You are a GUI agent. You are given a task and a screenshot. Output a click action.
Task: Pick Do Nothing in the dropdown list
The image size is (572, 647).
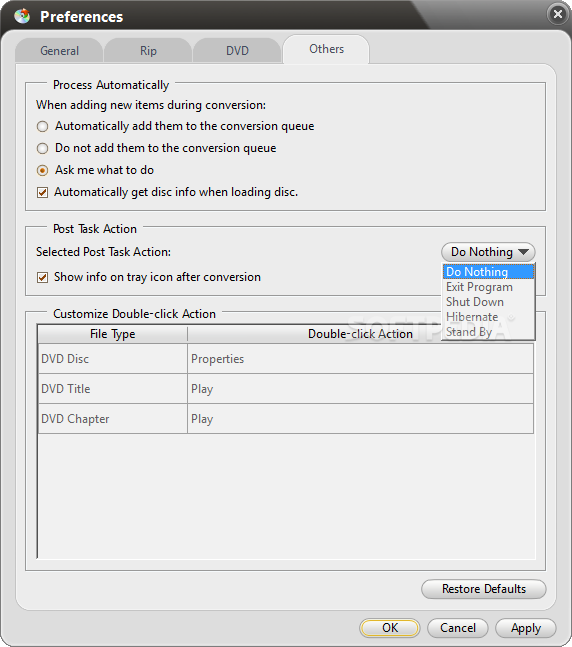[488, 272]
